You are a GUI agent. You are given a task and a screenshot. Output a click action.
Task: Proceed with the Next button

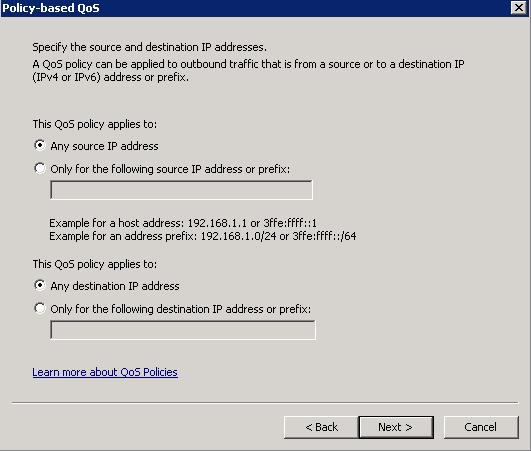396,427
